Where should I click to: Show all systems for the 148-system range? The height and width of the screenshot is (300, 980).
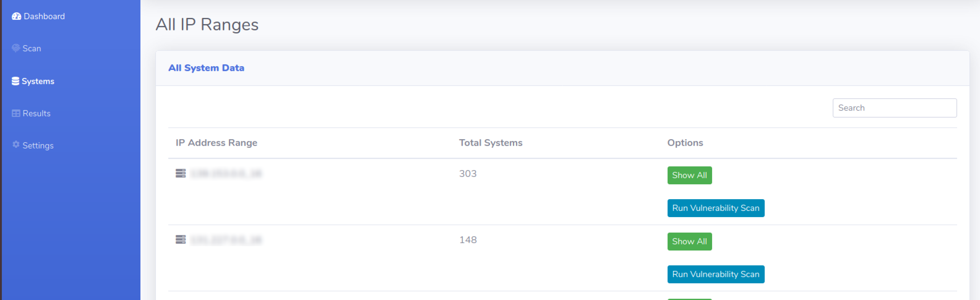point(689,241)
